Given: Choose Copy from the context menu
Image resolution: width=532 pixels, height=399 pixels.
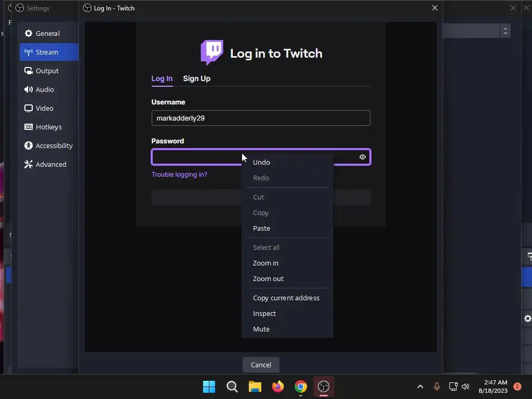Looking at the screenshot, I should pos(287,212).
